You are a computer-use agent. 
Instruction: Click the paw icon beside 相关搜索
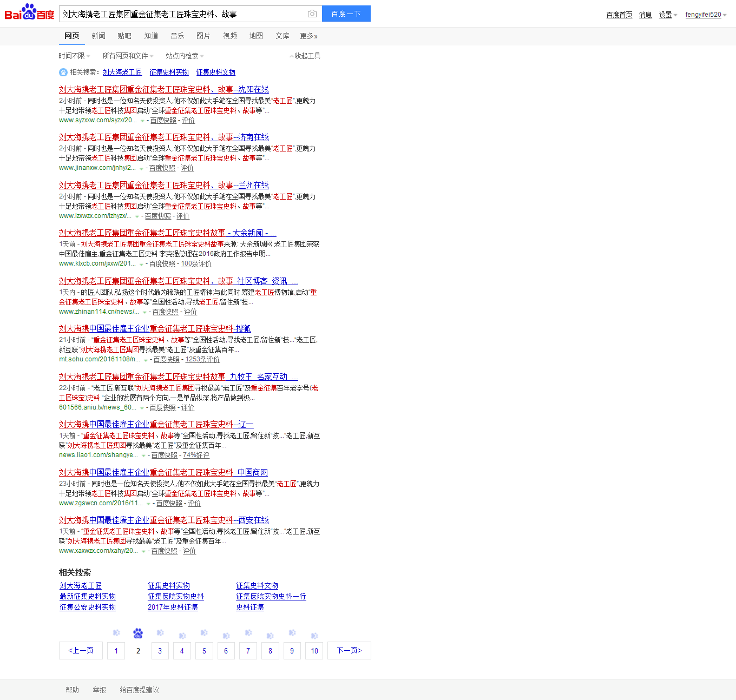[63, 72]
